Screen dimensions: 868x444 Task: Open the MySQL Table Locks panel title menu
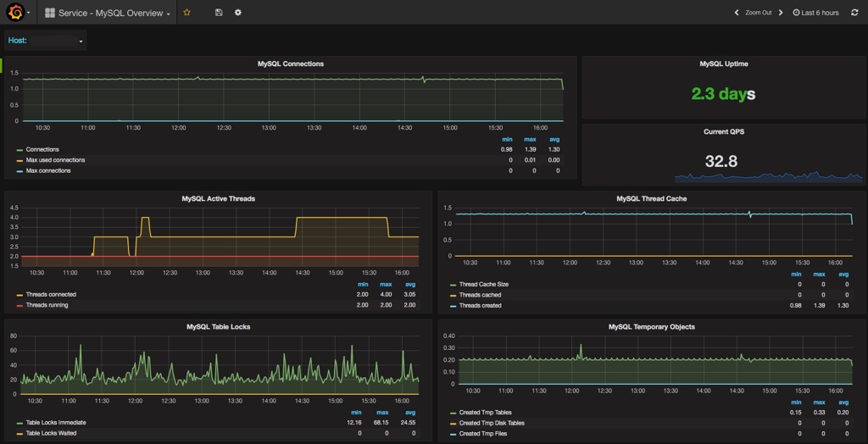tap(218, 326)
